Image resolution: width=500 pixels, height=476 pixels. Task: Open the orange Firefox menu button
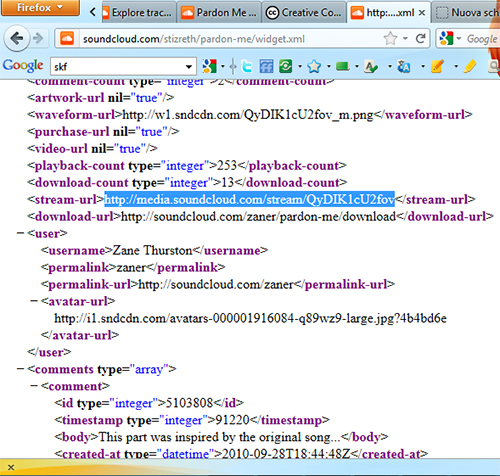(x=40, y=7)
